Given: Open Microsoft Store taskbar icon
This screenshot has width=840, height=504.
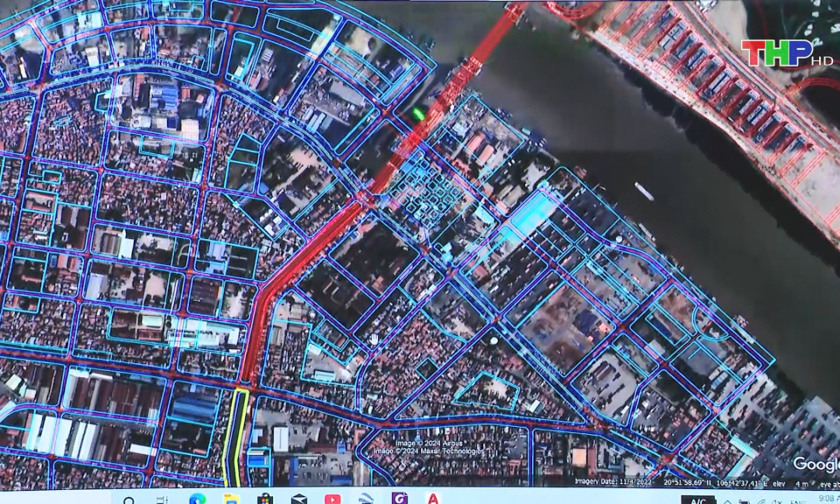Looking at the screenshot, I should 265,500.
